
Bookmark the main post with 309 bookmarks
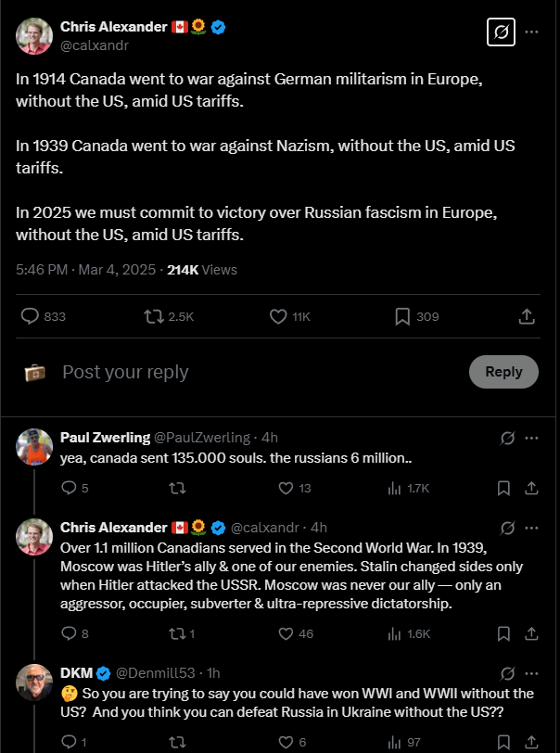[416, 316]
